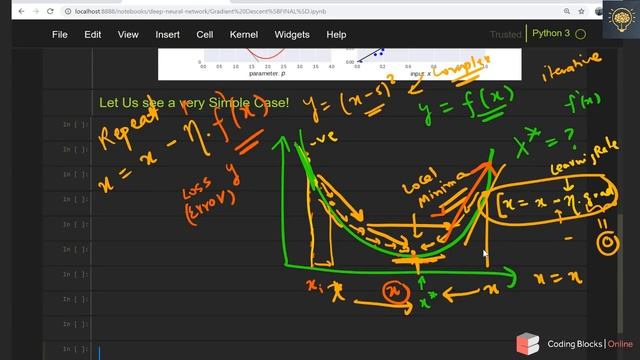Click the Python 3 kernel name
This screenshot has width=640, height=360.
point(551,33)
